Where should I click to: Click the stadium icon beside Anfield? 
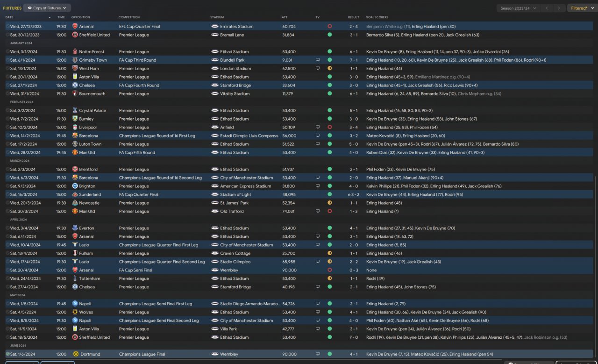[215, 128]
